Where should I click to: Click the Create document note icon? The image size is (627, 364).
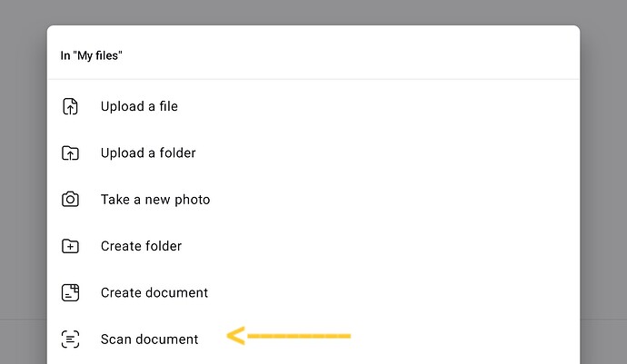point(70,292)
